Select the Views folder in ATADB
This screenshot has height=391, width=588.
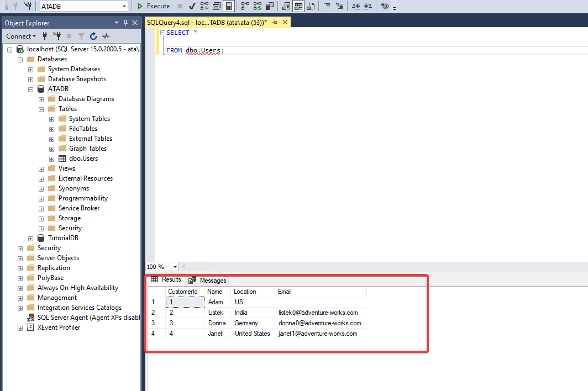[x=67, y=168]
